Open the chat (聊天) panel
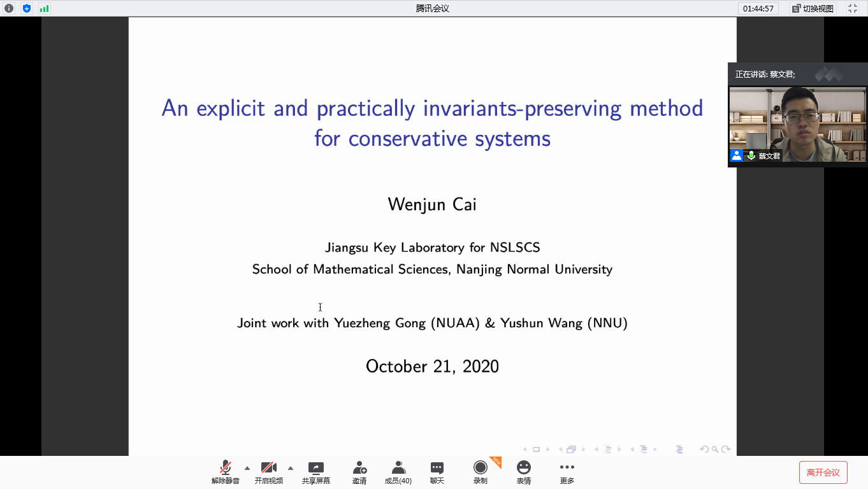The height and width of the screenshot is (489, 868). pyautogui.click(x=437, y=472)
